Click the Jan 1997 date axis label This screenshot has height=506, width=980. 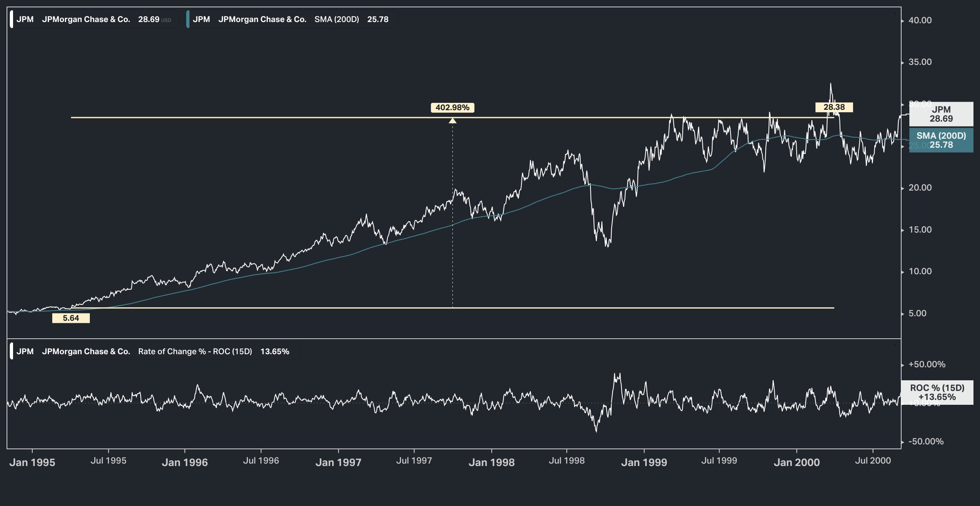[339, 462]
